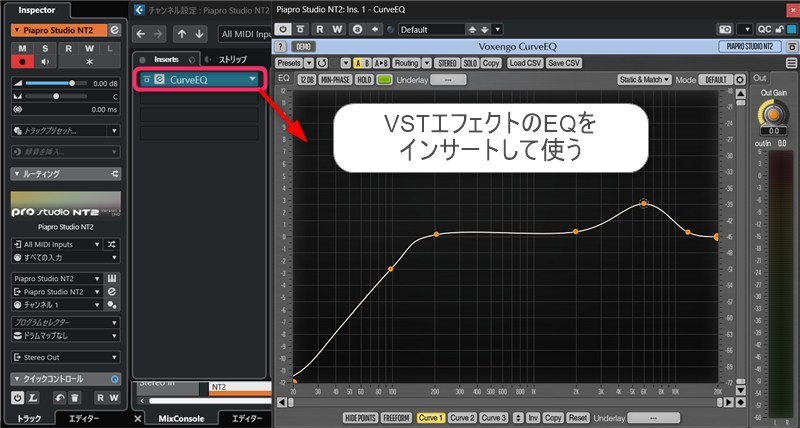Screen dimensions: 800x428
Task: Click the plug-in snapshot camera icon
Action: 724,30
